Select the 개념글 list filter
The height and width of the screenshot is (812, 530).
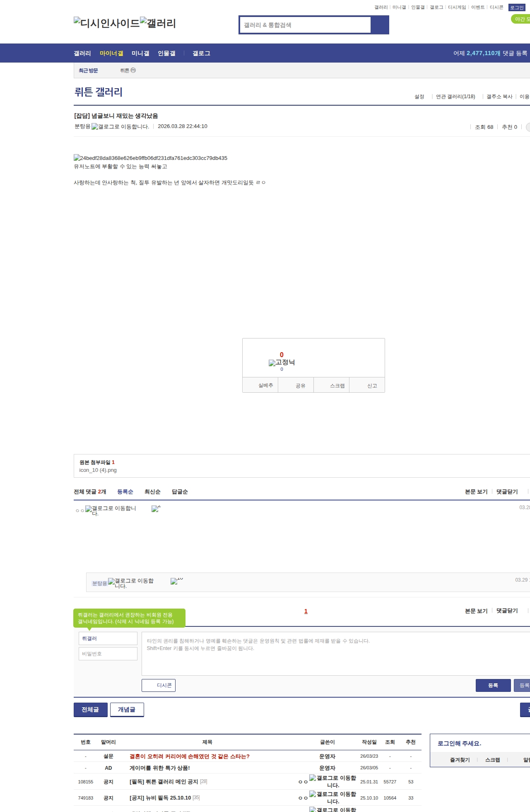click(127, 710)
